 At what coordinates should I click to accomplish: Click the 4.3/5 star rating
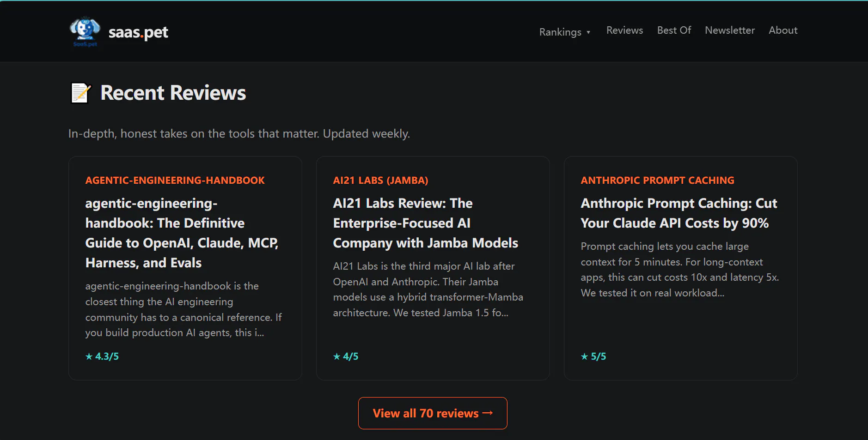point(102,356)
